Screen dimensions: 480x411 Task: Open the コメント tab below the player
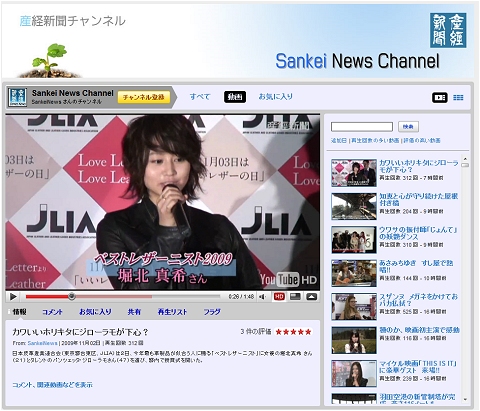pos(52,312)
